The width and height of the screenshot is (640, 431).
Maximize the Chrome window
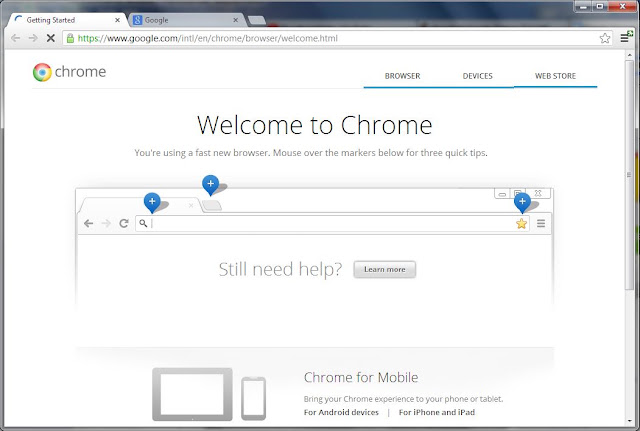tap(600, 6)
